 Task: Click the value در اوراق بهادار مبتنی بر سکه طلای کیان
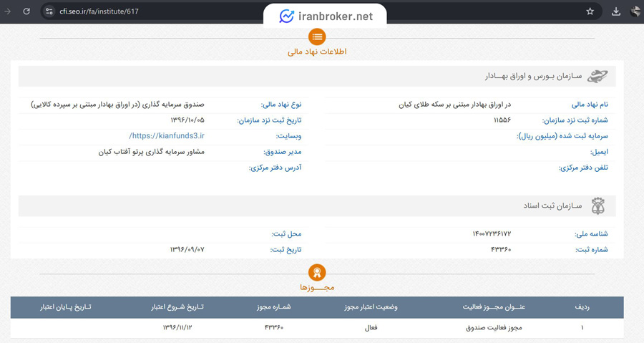[x=454, y=105]
